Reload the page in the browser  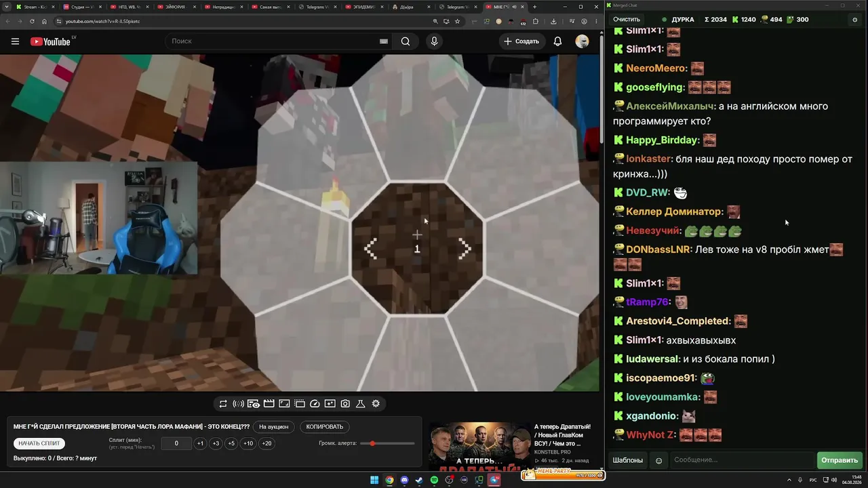tap(32, 21)
